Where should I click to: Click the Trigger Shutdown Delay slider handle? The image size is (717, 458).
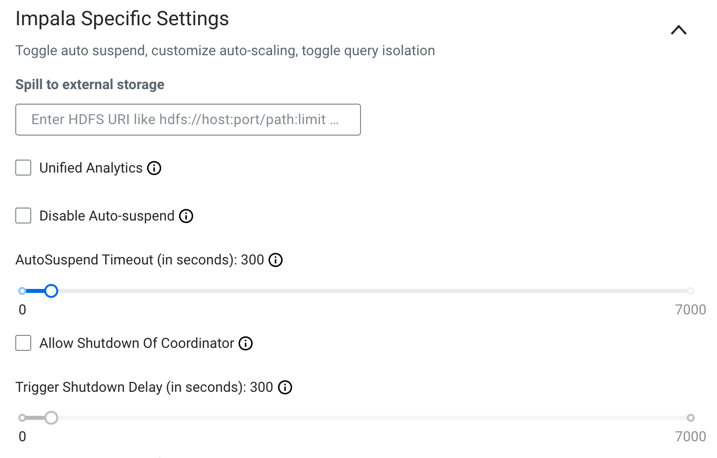(x=51, y=418)
